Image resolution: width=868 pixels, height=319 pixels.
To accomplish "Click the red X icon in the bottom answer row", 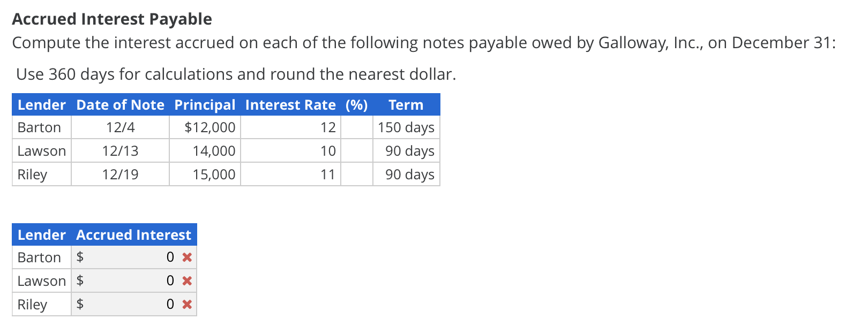I will click(x=187, y=304).
